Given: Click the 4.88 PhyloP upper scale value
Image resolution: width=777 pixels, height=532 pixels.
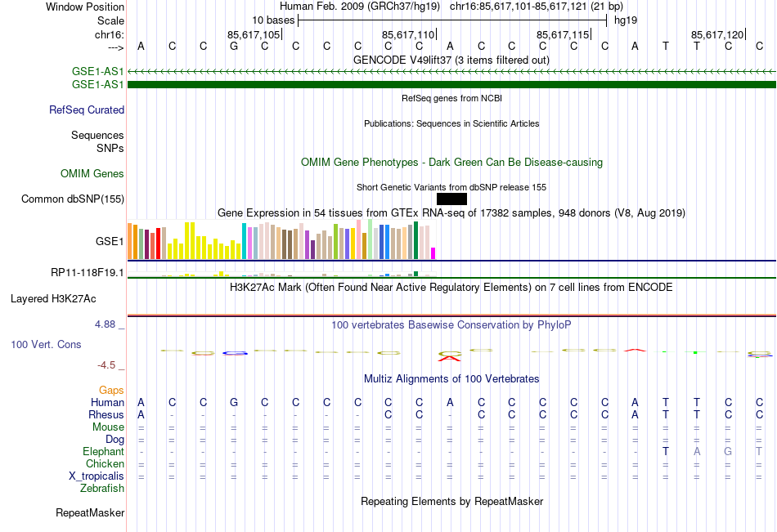Looking at the screenshot, I should [x=105, y=324].
